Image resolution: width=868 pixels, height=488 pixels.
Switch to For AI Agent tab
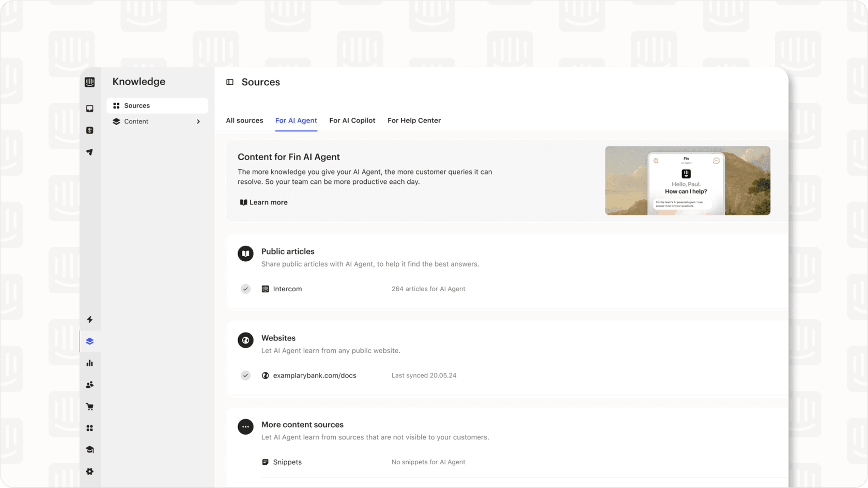click(x=296, y=120)
